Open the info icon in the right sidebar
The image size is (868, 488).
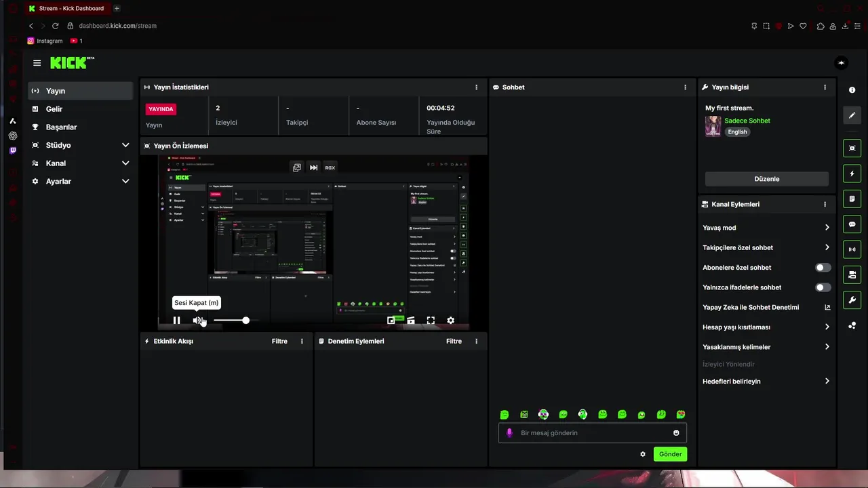[852, 90]
